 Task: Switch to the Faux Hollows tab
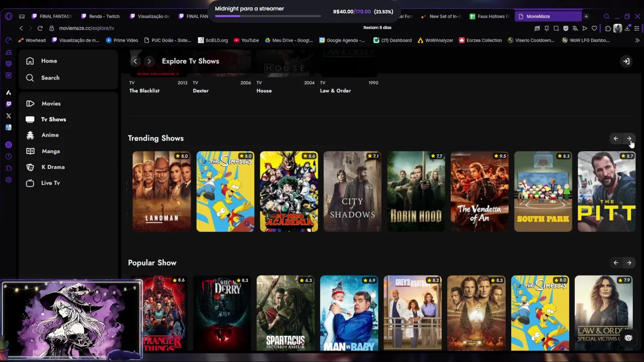tap(490, 17)
